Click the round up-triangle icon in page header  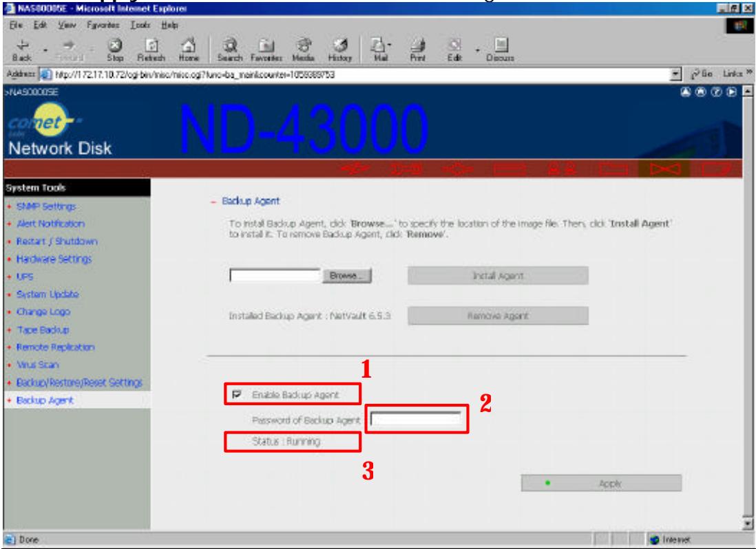(x=686, y=92)
